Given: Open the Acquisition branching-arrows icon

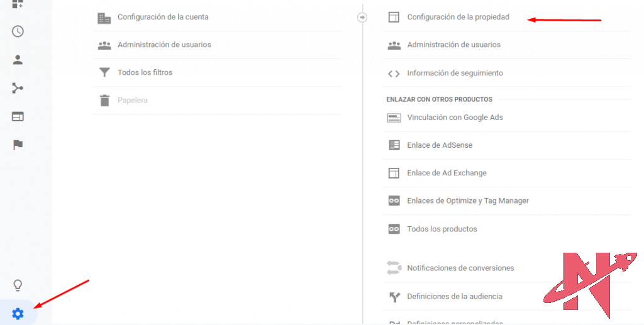Looking at the screenshot, I should (18, 88).
